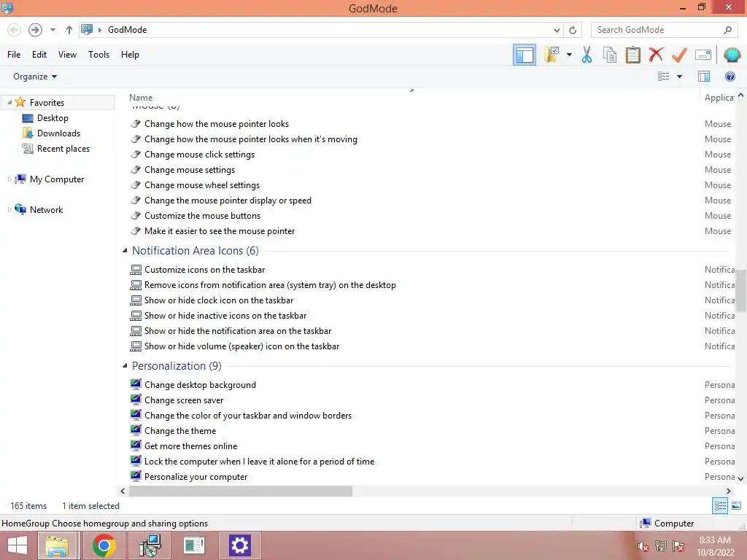This screenshot has height=560, width=747.
Task: Open the Help menu
Action: pos(130,55)
